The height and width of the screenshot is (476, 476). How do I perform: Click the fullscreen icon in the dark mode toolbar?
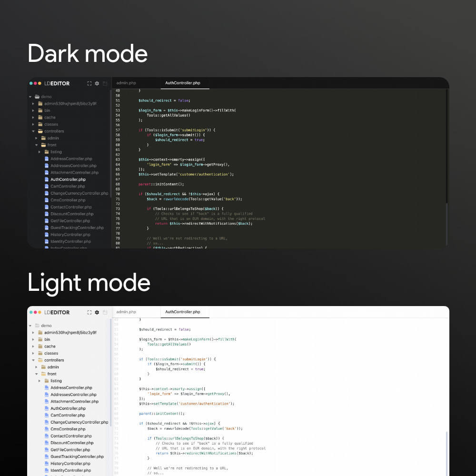click(89, 83)
